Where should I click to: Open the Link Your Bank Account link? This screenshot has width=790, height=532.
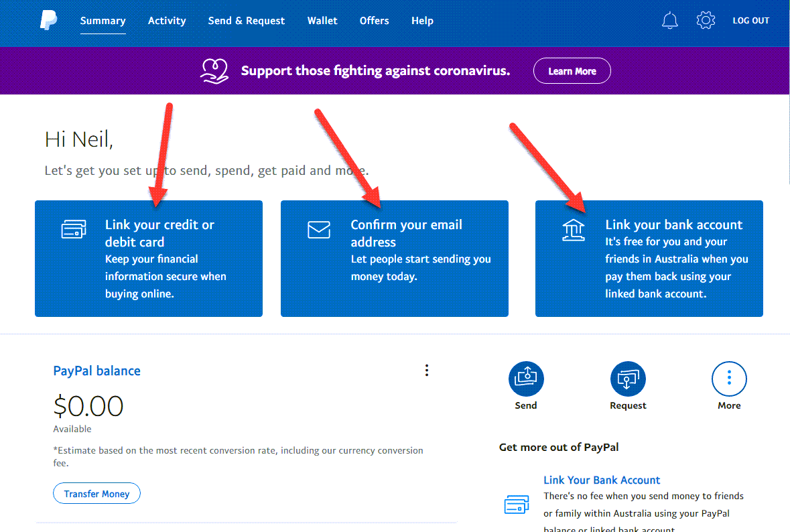tap(602, 480)
